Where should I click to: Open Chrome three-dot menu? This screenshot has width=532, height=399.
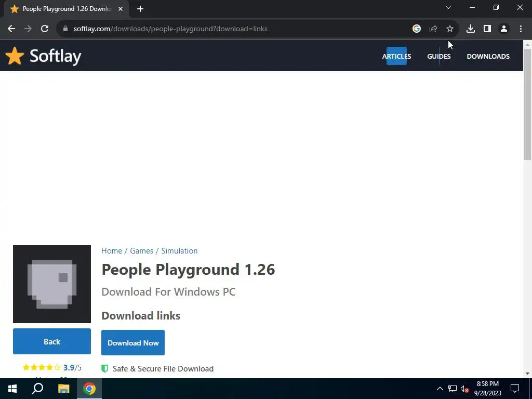point(521,29)
